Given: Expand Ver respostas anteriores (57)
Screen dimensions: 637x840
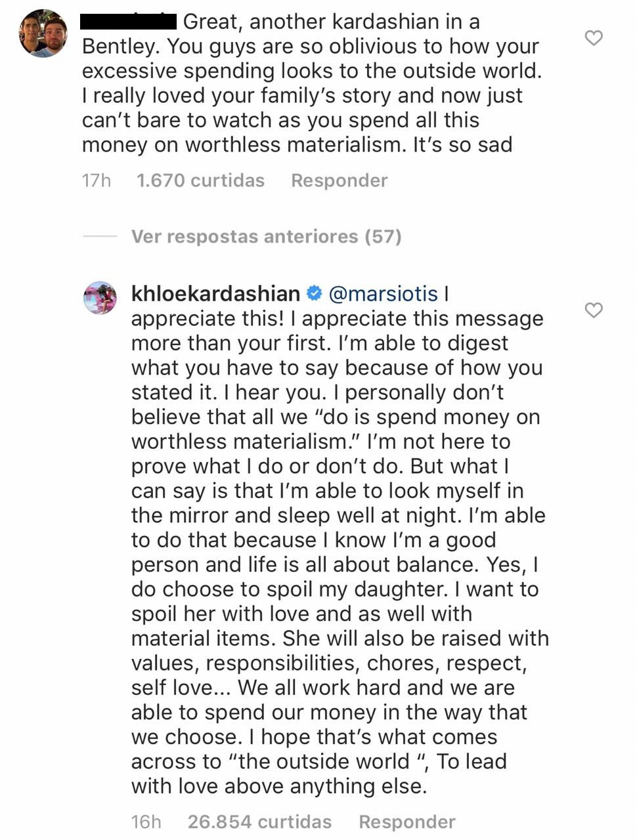Looking at the screenshot, I should click(x=266, y=236).
